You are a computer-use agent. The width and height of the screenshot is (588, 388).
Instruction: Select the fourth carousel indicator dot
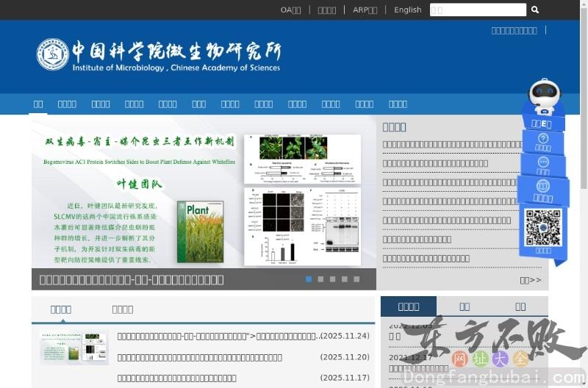[345, 279]
